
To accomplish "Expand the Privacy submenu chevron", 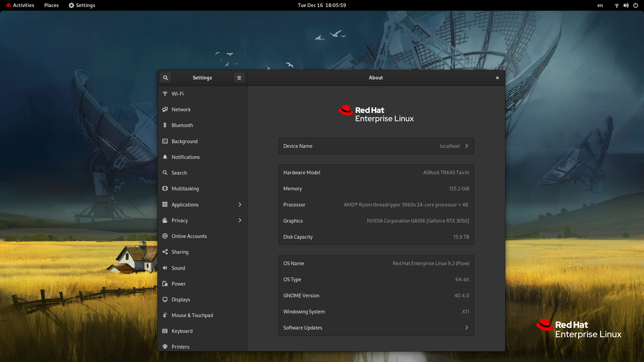I will tap(240, 221).
